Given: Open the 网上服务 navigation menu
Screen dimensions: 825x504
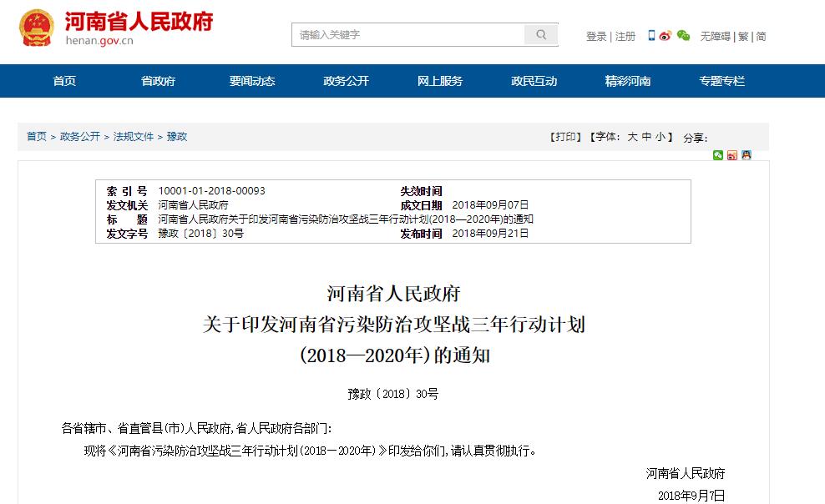Looking at the screenshot, I should click(x=440, y=81).
